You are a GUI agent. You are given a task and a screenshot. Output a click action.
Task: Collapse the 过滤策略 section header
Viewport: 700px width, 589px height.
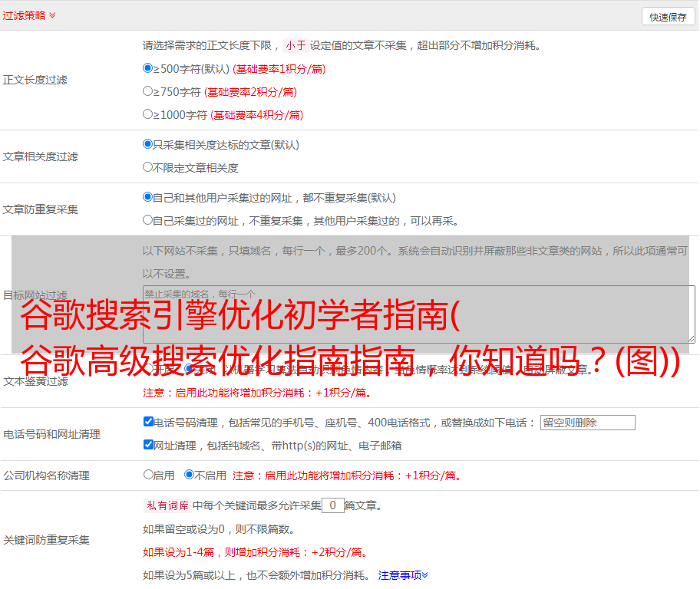tap(29, 15)
